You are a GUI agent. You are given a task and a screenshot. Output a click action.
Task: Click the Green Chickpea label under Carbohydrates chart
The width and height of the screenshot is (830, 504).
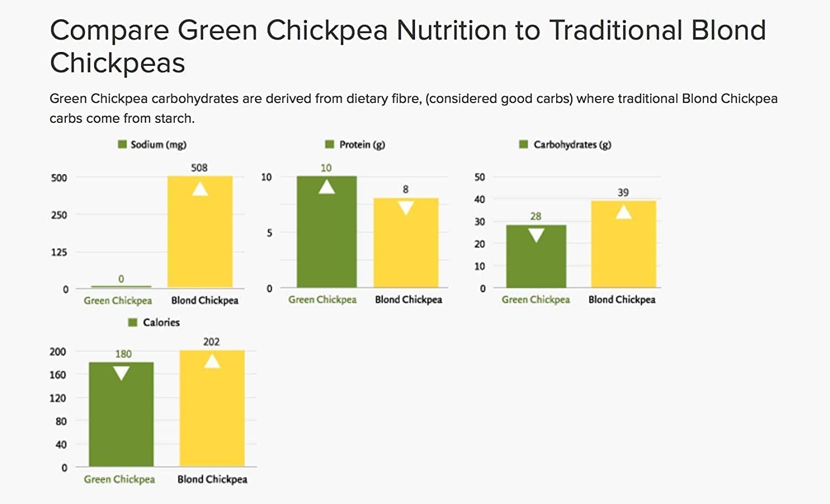point(536,299)
